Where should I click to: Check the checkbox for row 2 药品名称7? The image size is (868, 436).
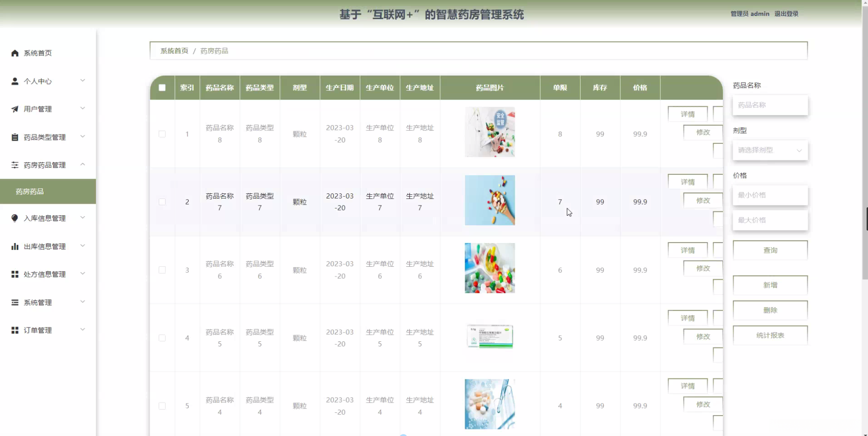click(x=162, y=202)
